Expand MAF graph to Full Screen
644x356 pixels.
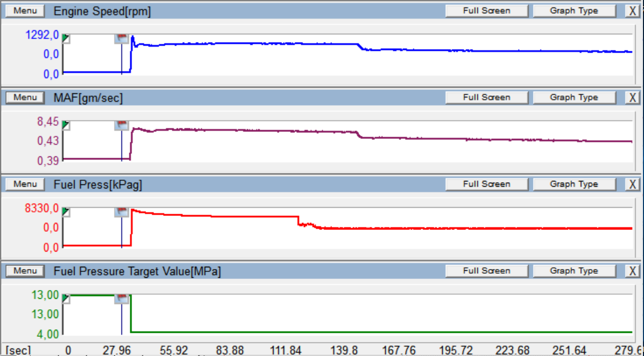tap(486, 97)
